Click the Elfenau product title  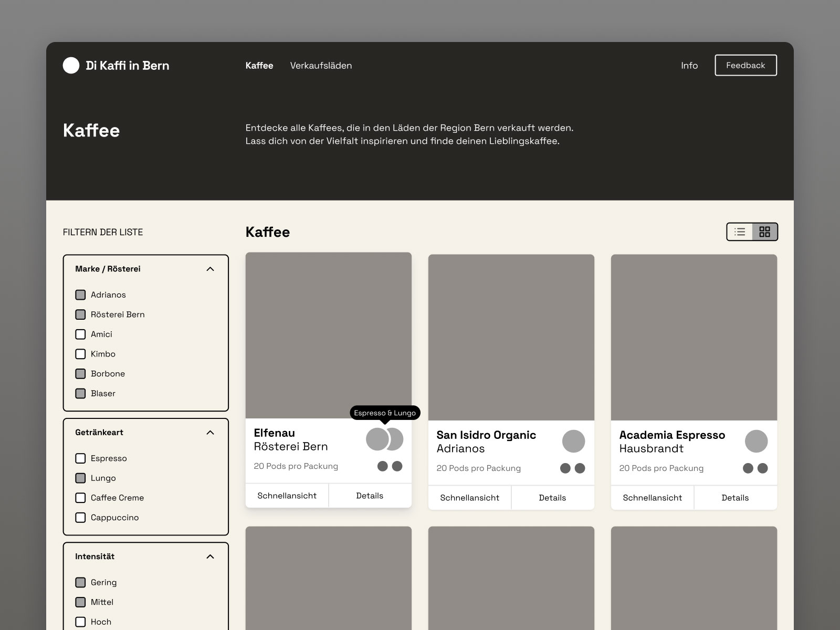pos(274,433)
